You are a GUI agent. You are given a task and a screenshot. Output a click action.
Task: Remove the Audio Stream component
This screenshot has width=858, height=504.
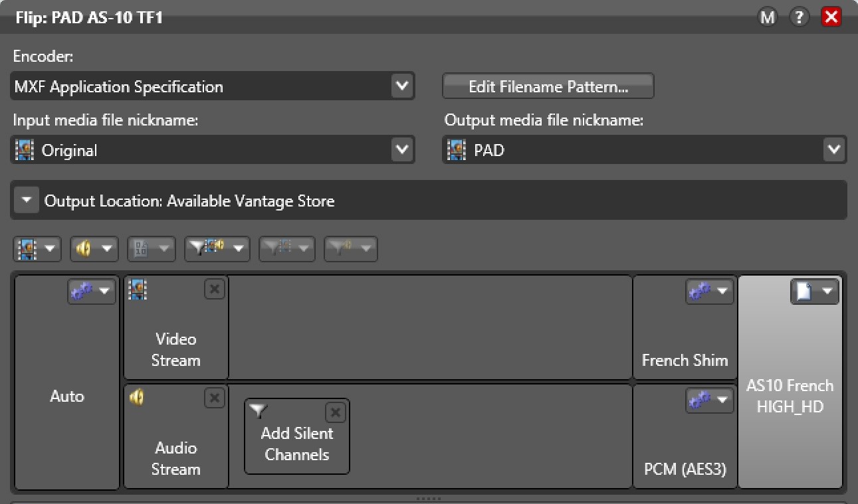coord(214,398)
